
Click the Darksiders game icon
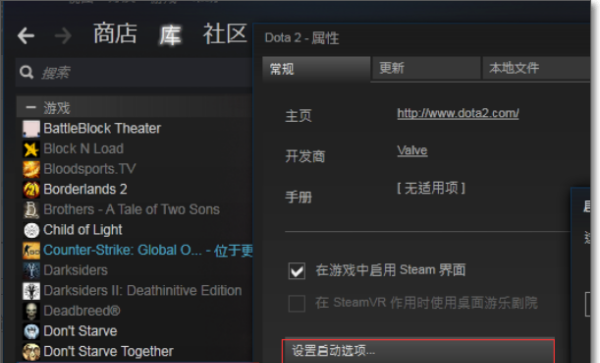pyautogui.click(x=31, y=270)
